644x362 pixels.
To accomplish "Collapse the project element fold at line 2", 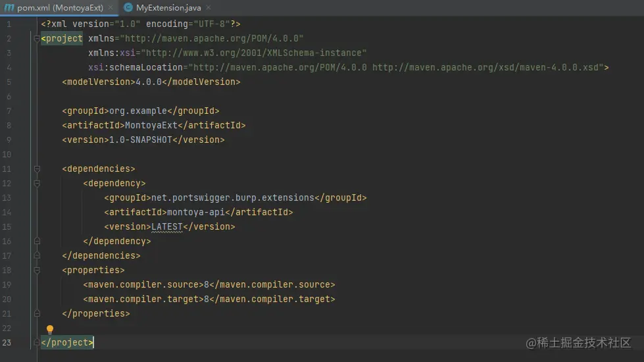I will (37, 39).
